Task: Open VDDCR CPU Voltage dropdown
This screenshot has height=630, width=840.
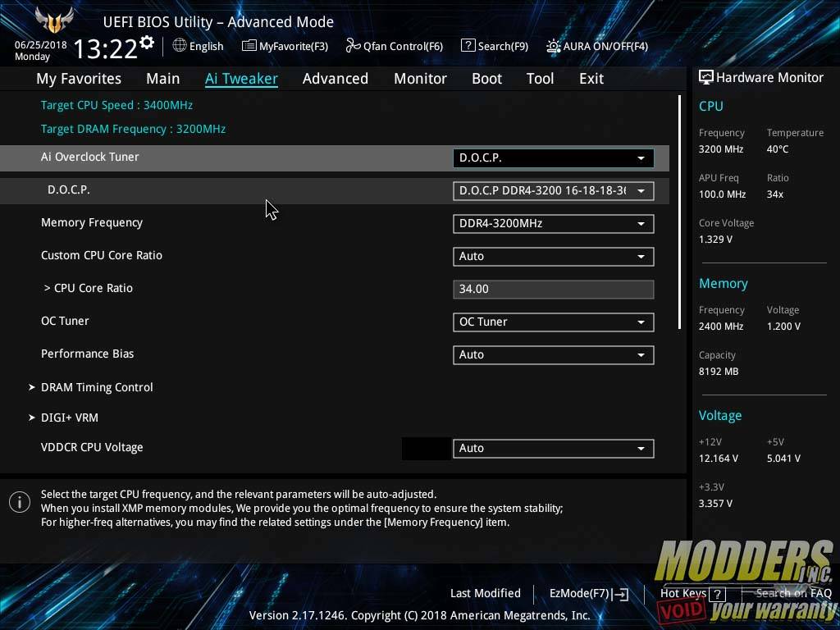Action: pos(554,449)
